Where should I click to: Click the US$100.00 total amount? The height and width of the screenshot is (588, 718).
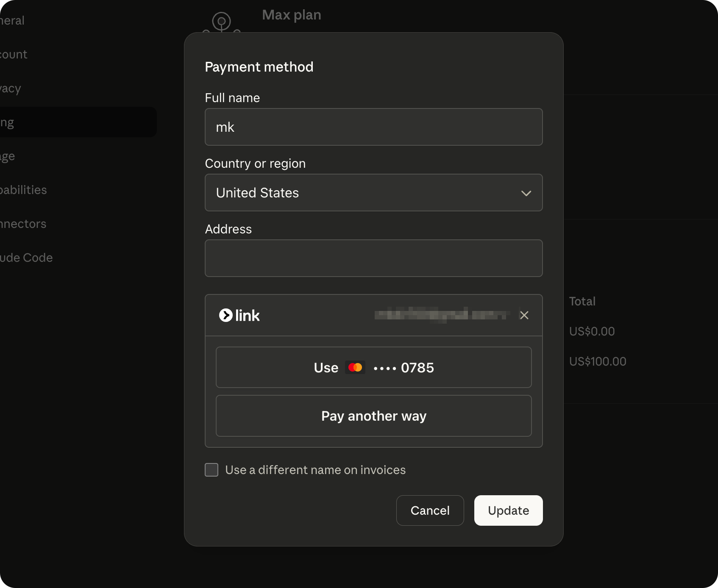point(597,361)
